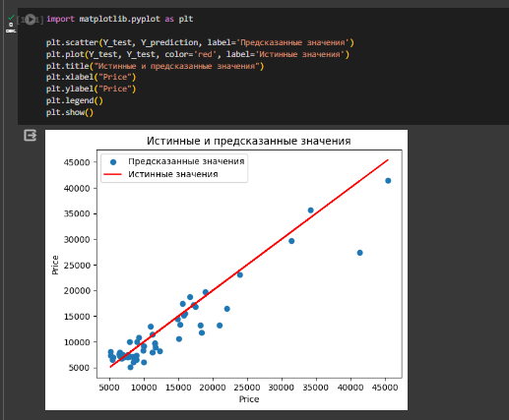Click the cell output toggle icon
This screenshot has height=420, width=509.
31,136
